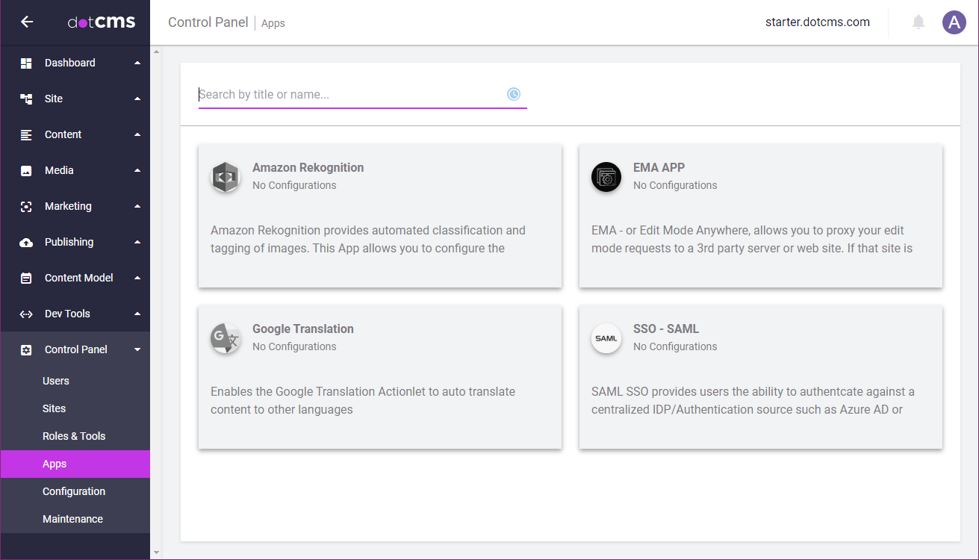Go to Maintenance menu item
Viewport: 979px width, 560px height.
[x=72, y=519]
